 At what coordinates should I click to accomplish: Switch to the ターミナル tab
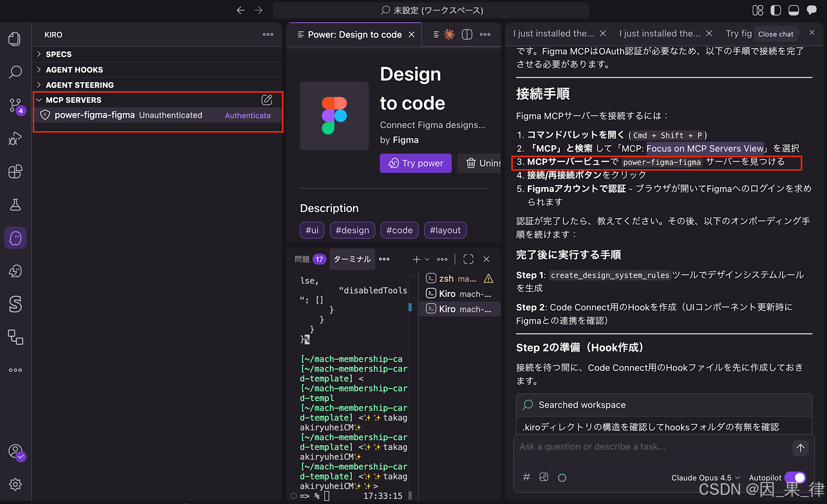click(352, 259)
